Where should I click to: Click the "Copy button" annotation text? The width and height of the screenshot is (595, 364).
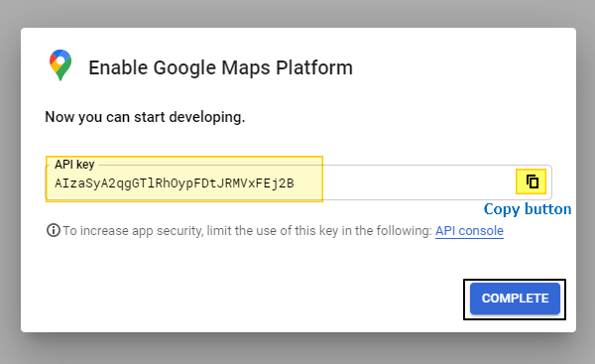(528, 209)
